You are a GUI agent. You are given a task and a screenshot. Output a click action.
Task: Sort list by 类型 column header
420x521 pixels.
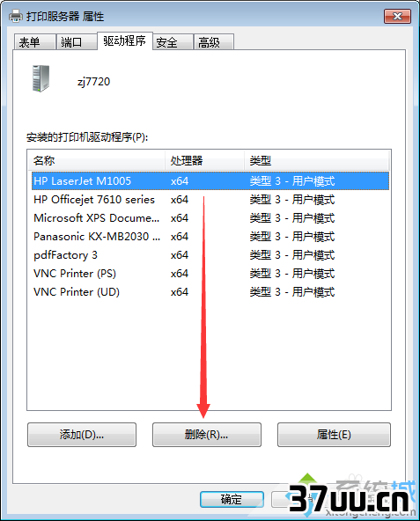tap(317, 161)
